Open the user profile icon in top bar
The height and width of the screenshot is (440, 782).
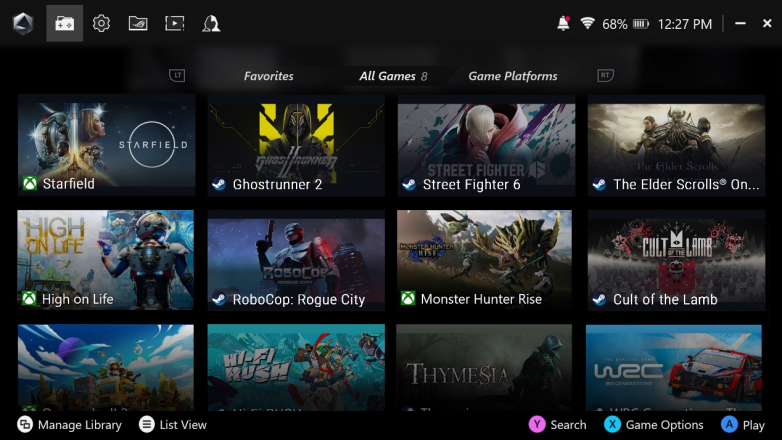point(211,23)
